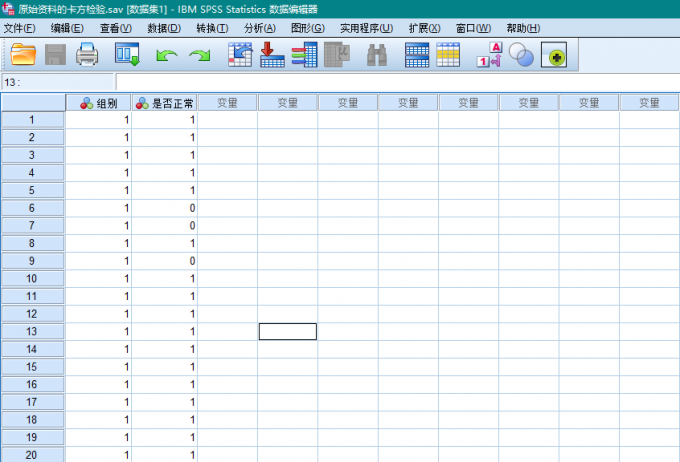The width and height of the screenshot is (680, 462).
Task: Click the Open data document folder icon
Action: click(x=23, y=55)
